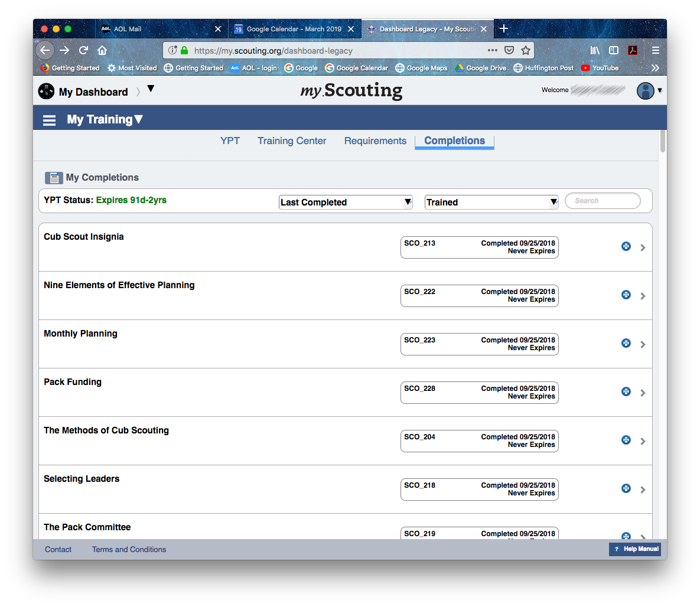This screenshot has height=607, width=700.
Task: View site security lock information
Action: pos(184,50)
